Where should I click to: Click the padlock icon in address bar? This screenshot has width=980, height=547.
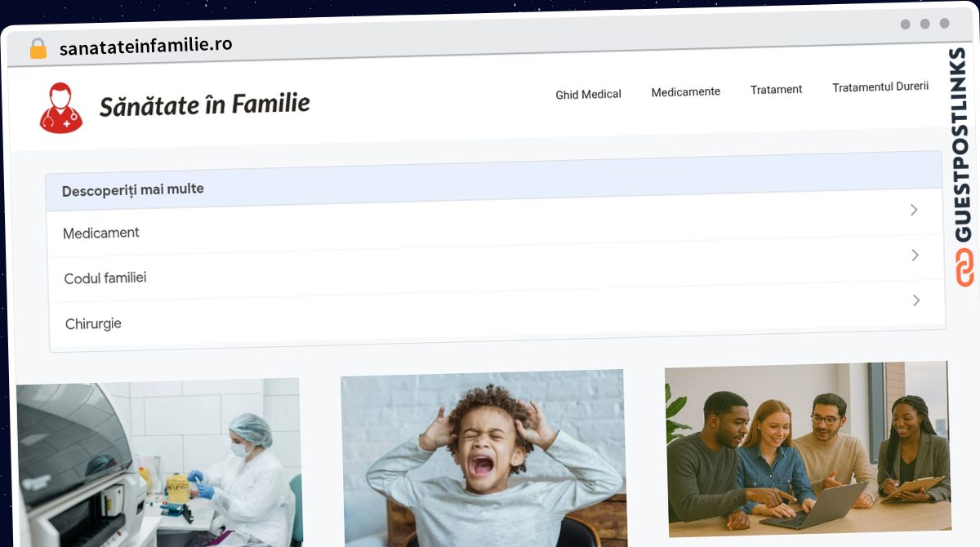click(x=38, y=48)
